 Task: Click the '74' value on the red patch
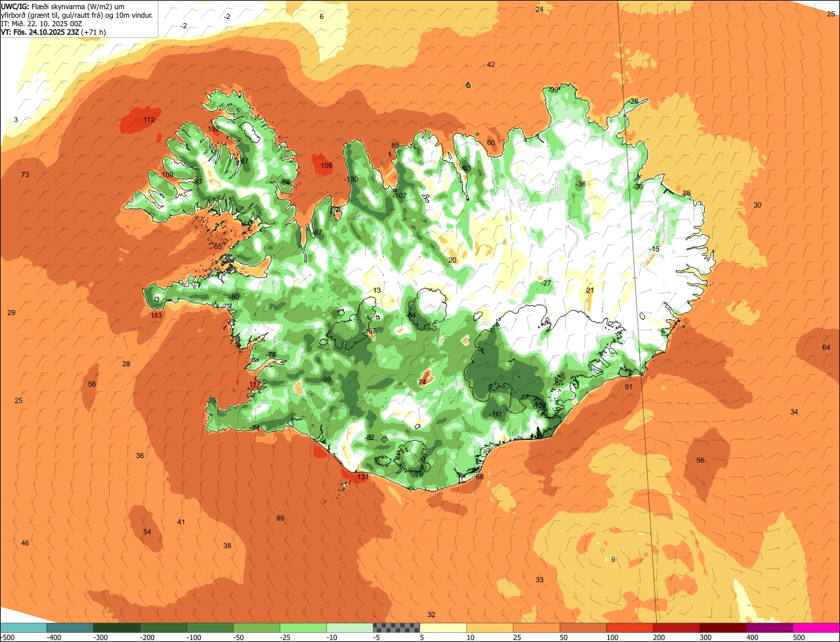tap(422, 382)
